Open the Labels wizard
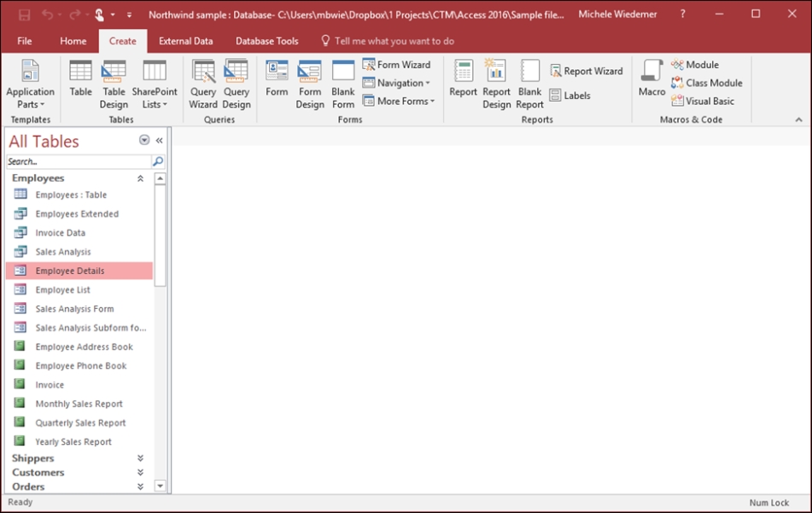Image resolution: width=812 pixels, height=513 pixels. pyautogui.click(x=570, y=96)
